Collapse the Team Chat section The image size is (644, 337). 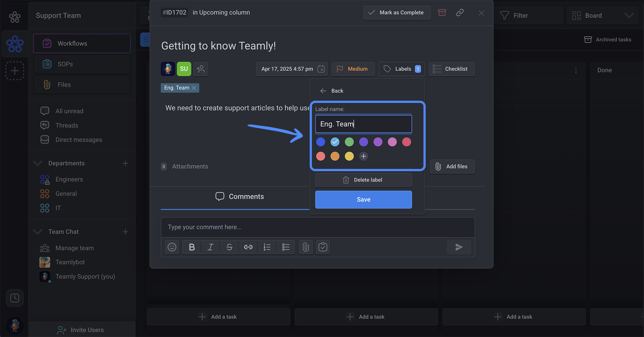38,232
